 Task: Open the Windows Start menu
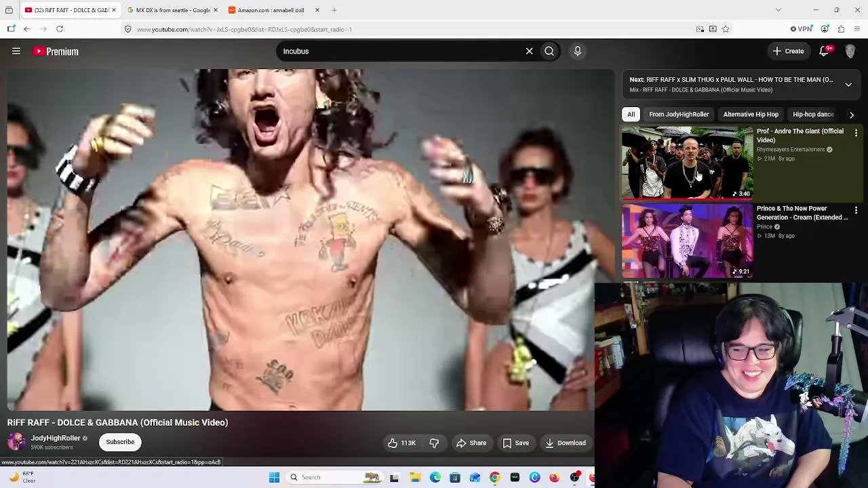click(x=274, y=477)
